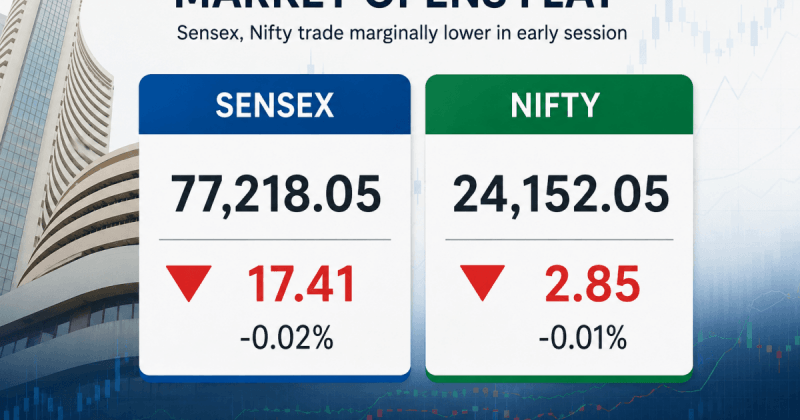
Task: Click the Nifty value 24,152.05
Action: coord(560,194)
